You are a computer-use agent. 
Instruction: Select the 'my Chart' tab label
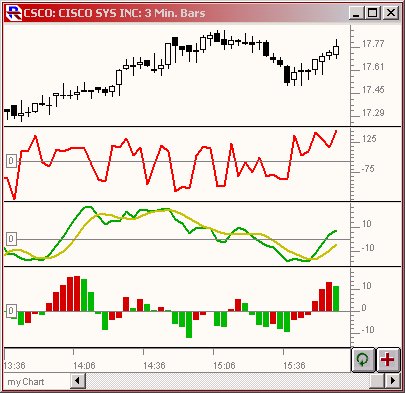point(26,382)
